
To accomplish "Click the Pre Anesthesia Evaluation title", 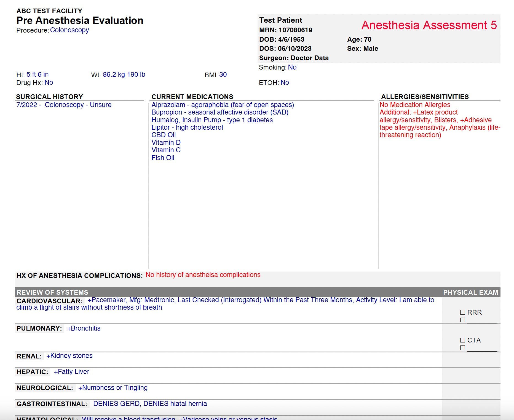I will [x=80, y=20].
